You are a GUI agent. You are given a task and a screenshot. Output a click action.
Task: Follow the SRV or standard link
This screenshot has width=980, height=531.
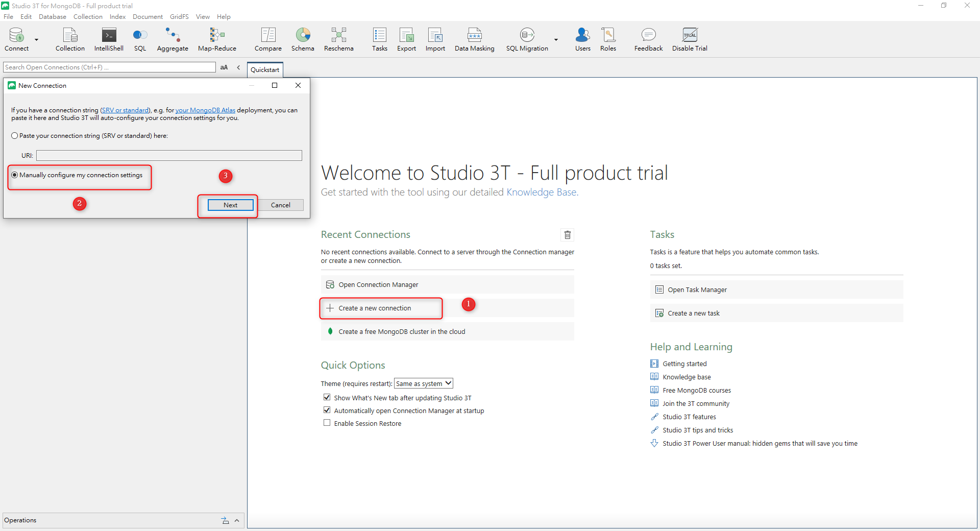[125, 110]
